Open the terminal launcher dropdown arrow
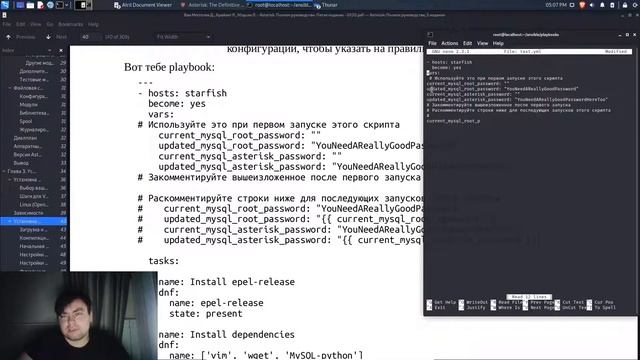 pyautogui.click(x=67, y=5)
